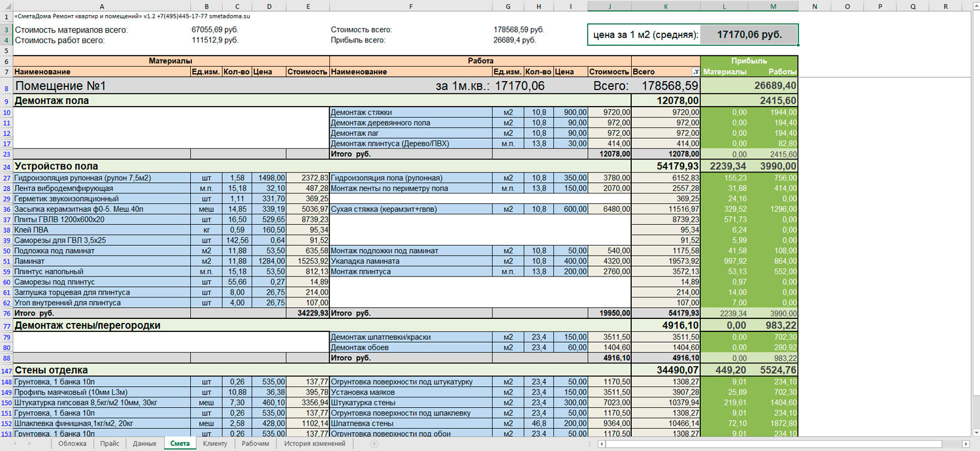Select the cell with the average price 17170,06 руб.
Viewport: 980px width, 451px height.
coord(749,35)
